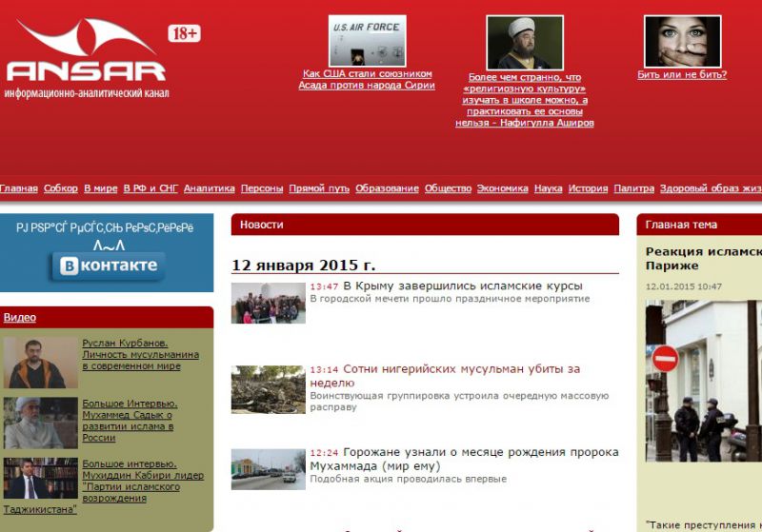762x532 pixels.
Task: Click the 18+ age rating badge
Action: (x=184, y=33)
